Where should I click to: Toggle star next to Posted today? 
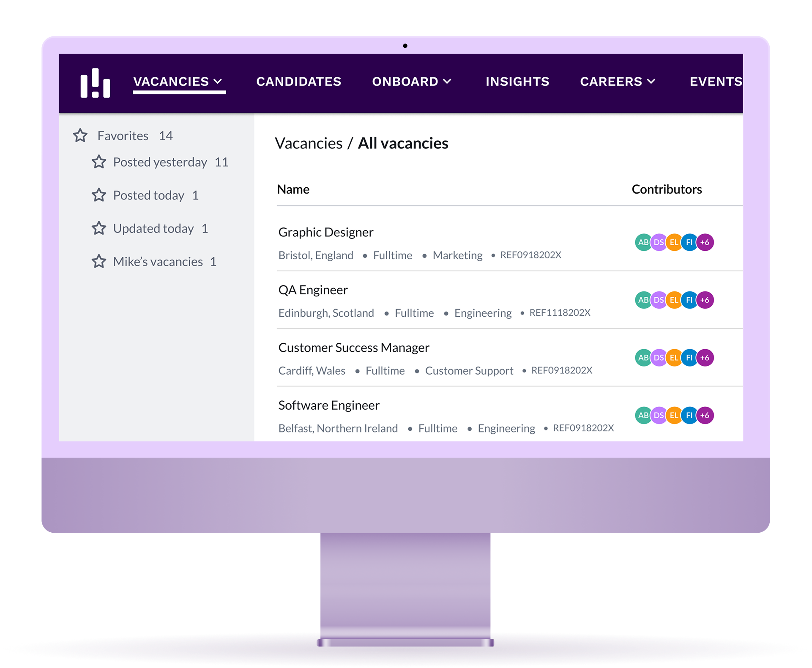pyautogui.click(x=99, y=195)
